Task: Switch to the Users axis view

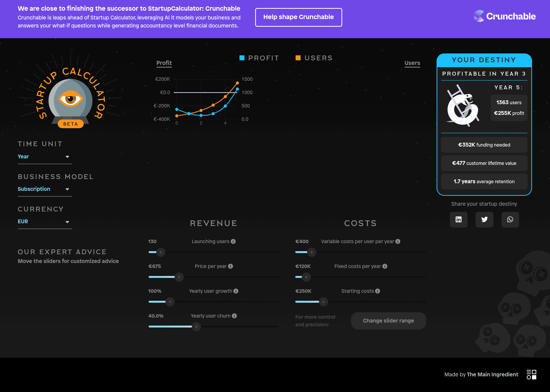Action: pyautogui.click(x=412, y=63)
